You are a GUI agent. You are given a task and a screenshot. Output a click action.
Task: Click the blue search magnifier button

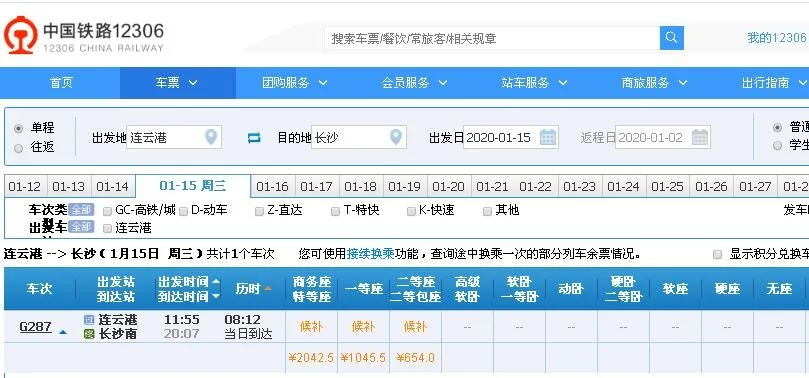[x=671, y=38]
